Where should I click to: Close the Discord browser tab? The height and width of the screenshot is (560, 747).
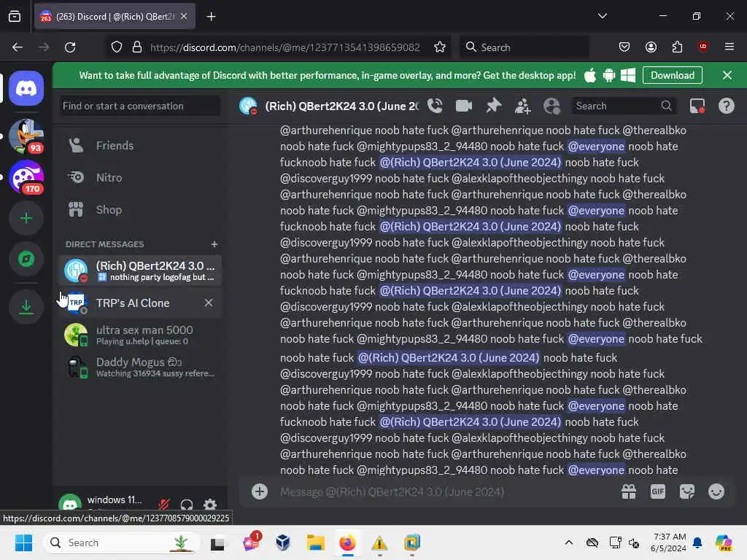click(184, 16)
